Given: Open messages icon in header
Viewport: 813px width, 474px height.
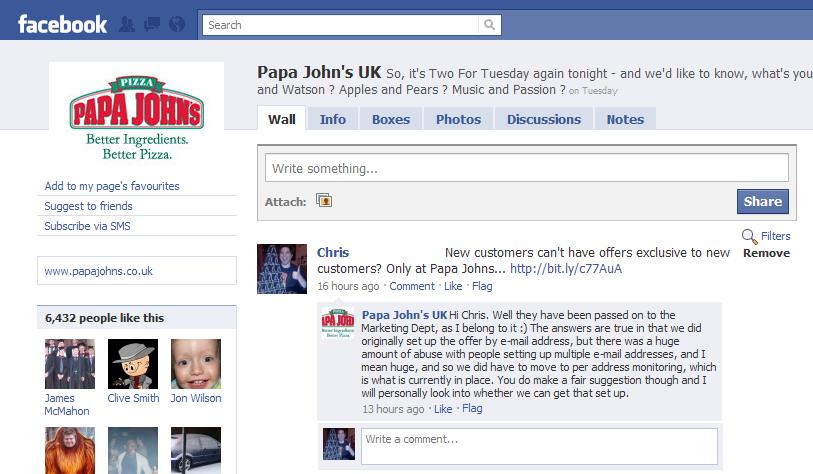Looking at the screenshot, I should [152, 24].
